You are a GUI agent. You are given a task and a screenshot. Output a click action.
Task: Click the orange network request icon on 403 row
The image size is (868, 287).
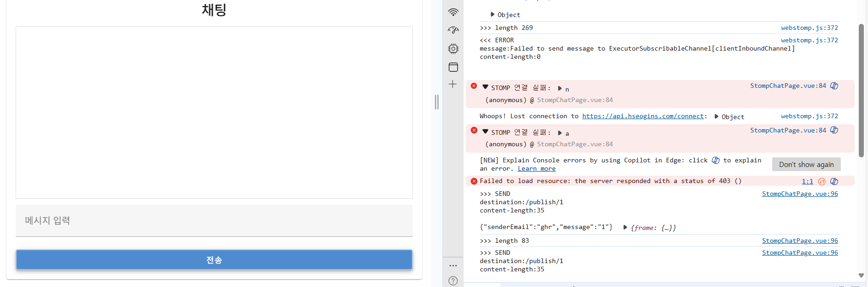click(822, 181)
